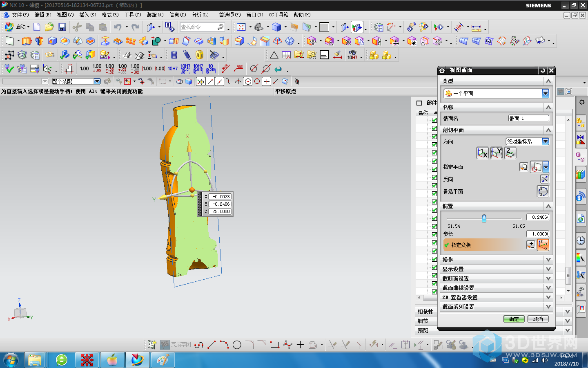Open the Reuse Library books icon
This screenshot has height=368, width=588.
581,175
